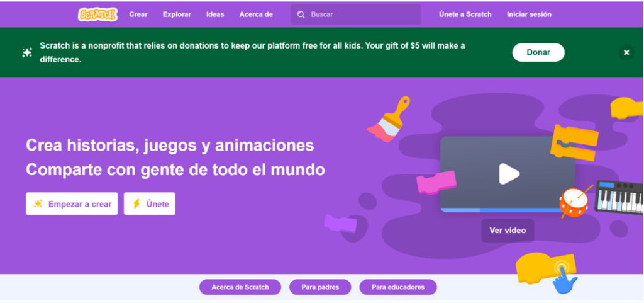Viewport: 644px width, 303px height.
Task: Focus the Buscar search field
Action: [356, 14]
